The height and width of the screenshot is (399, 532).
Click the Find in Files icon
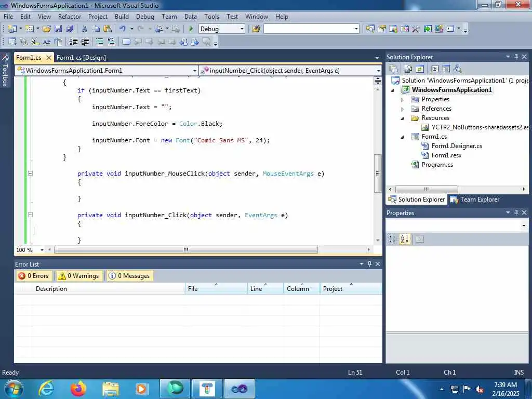pos(256,29)
